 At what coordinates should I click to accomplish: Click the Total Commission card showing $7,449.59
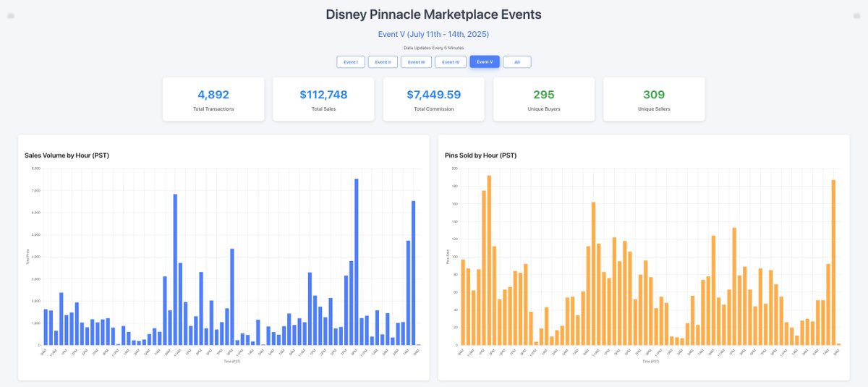tap(433, 99)
